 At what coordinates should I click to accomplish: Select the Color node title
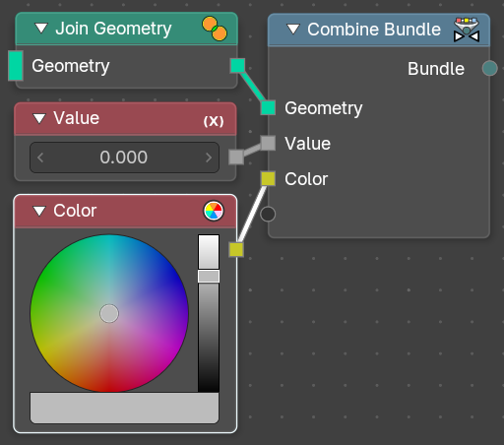75,211
